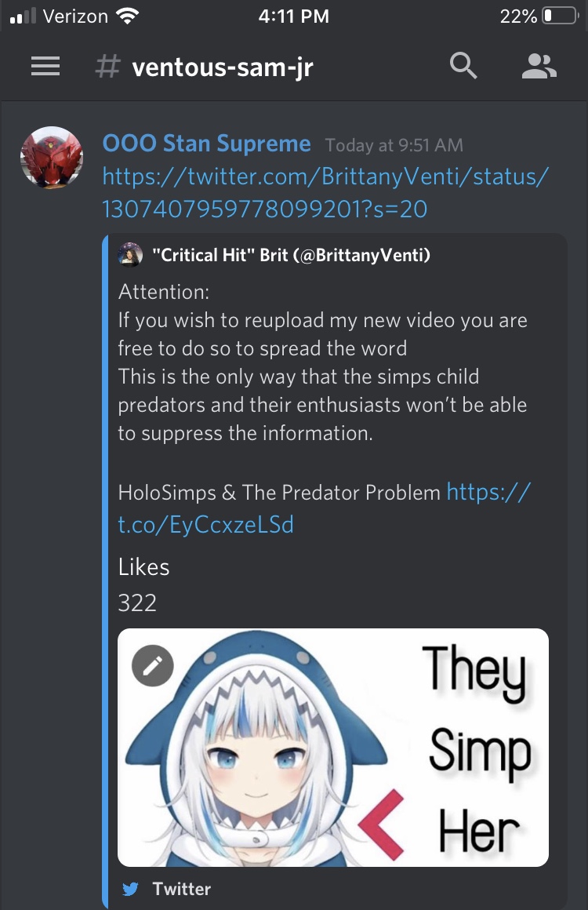Tap the Twitter bird icon
The height and width of the screenshot is (910, 588).
(x=130, y=889)
